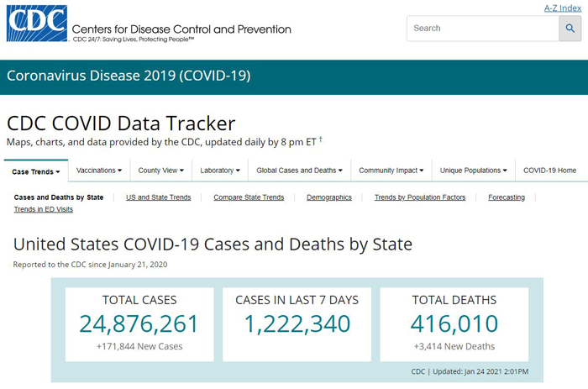Click the +171,844 New Cases text
Image resolution: width=588 pixels, height=389 pixels.
click(139, 346)
